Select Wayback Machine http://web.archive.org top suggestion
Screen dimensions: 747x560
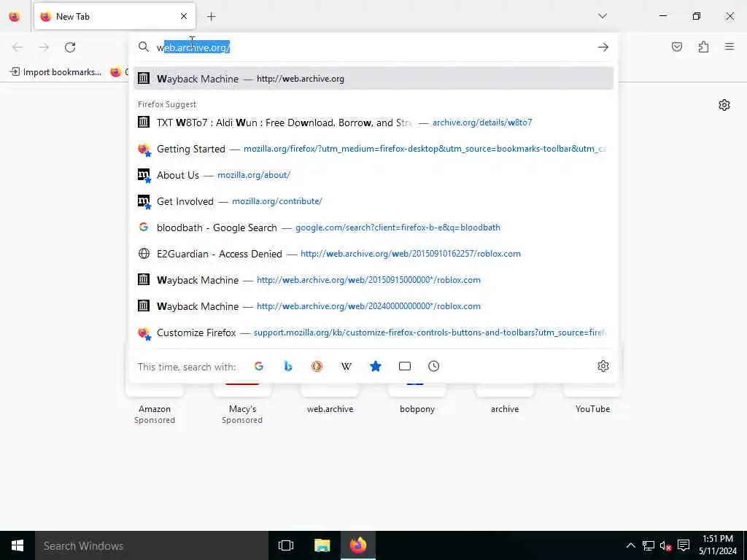click(x=373, y=79)
